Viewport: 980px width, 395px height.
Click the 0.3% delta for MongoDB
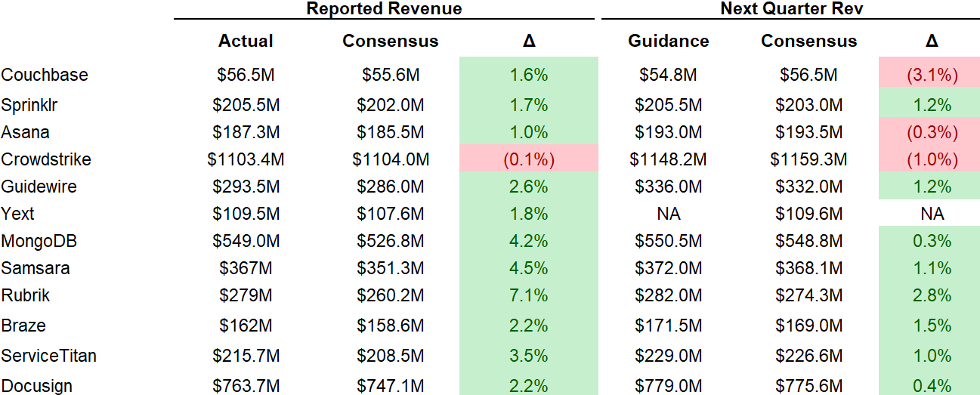point(929,241)
